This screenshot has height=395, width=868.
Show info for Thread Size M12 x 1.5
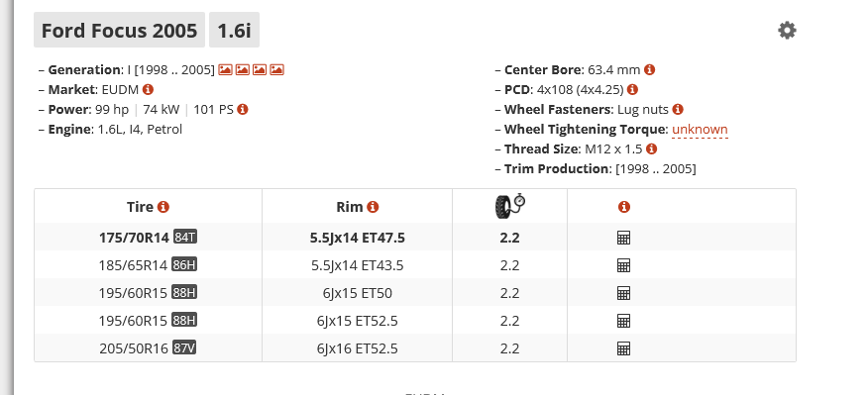click(652, 148)
